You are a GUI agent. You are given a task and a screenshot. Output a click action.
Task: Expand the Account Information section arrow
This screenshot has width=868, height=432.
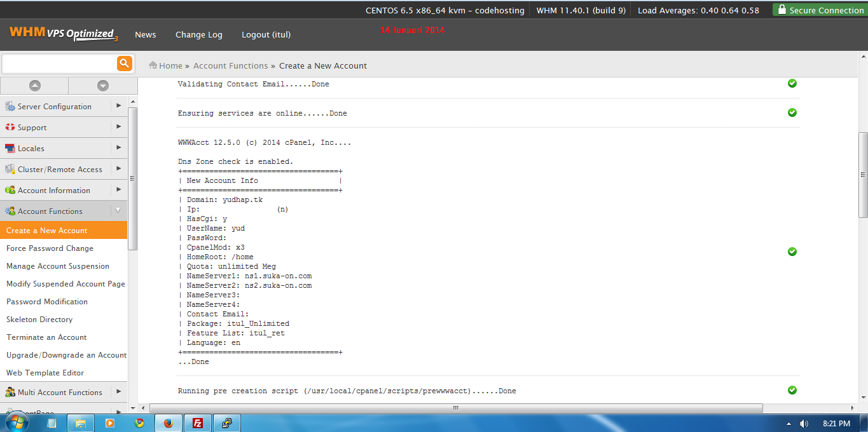coord(118,190)
